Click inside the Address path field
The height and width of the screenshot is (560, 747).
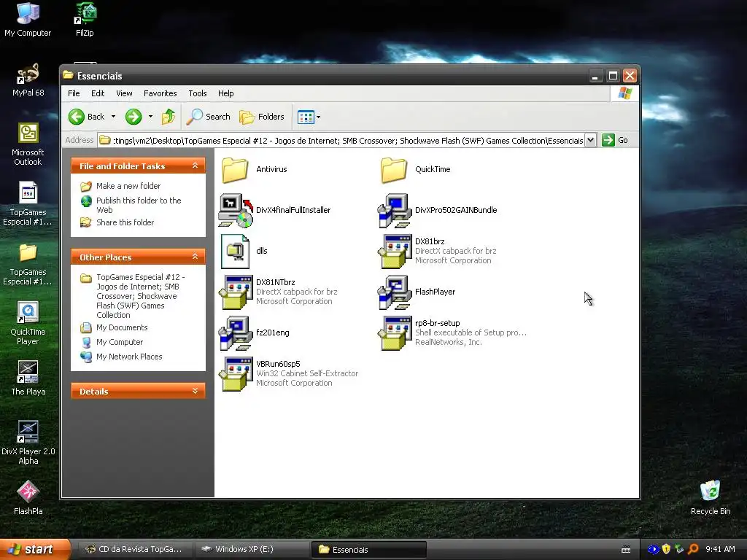(x=341, y=141)
